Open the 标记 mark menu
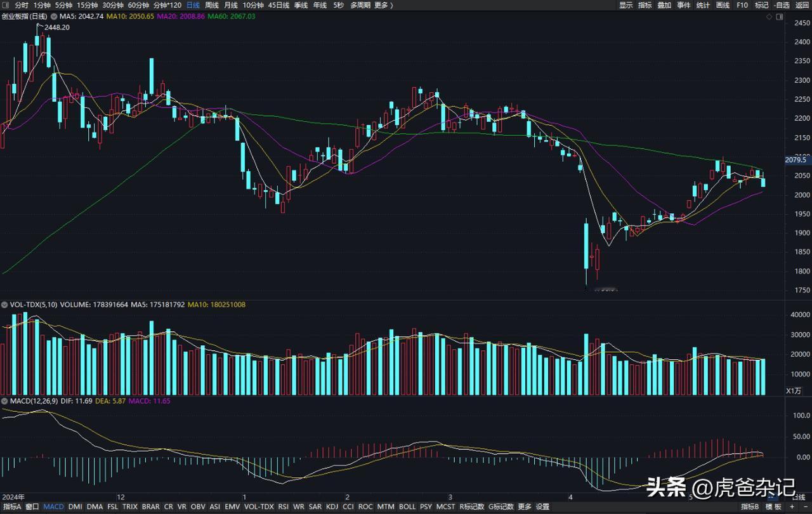Viewport: 812px width, 514px height. click(x=761, y=5)
